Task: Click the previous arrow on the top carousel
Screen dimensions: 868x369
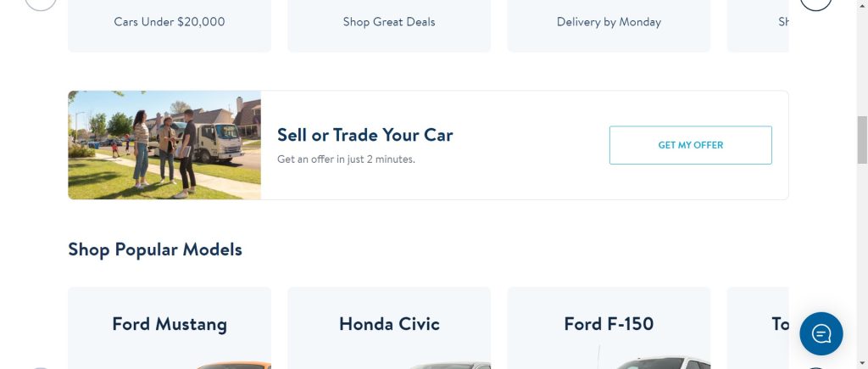Action: (41, 3)
